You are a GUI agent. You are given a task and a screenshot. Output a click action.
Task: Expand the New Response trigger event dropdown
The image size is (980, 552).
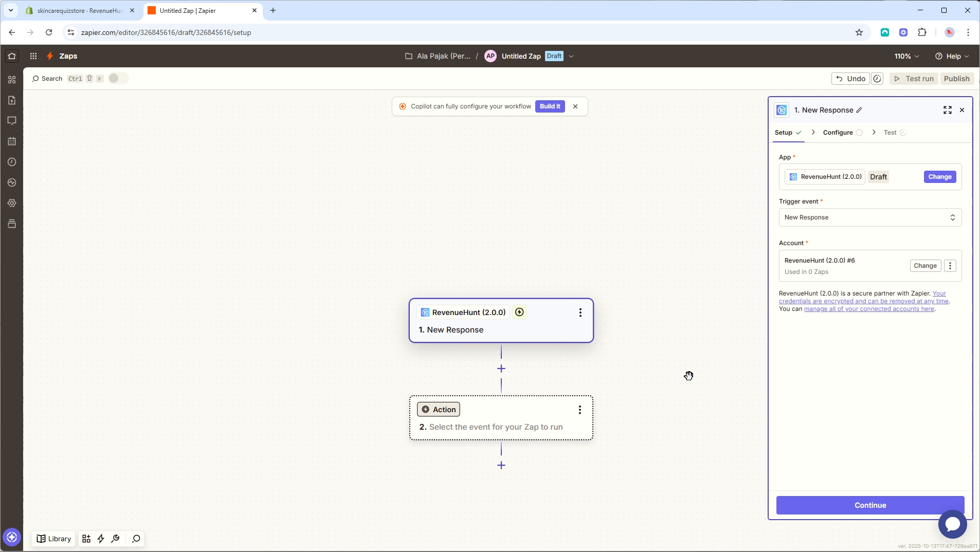[870, 217]
